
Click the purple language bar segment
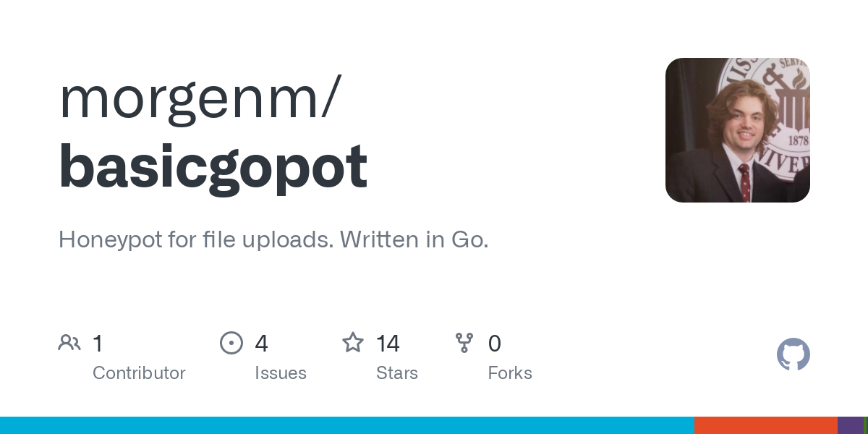click(851, 425)
